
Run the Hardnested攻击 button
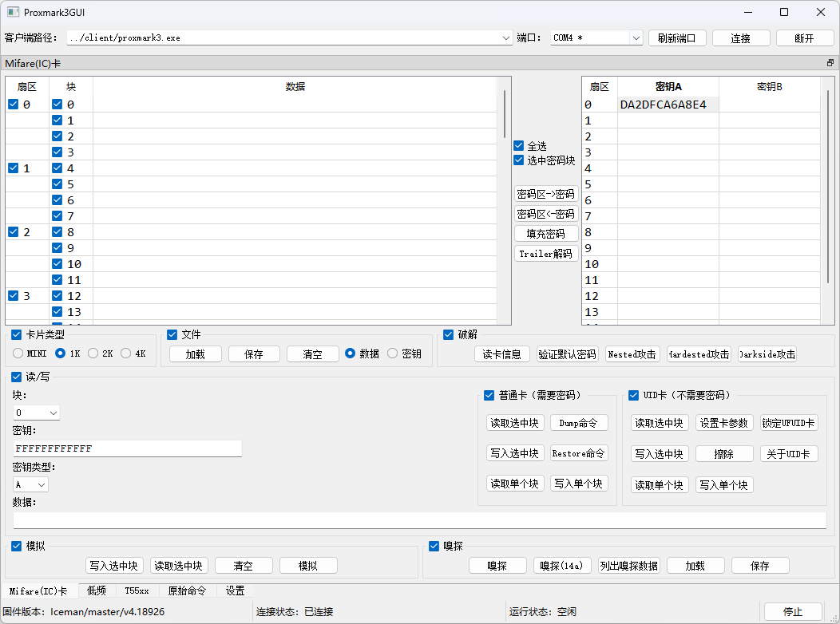pos(699,353)
